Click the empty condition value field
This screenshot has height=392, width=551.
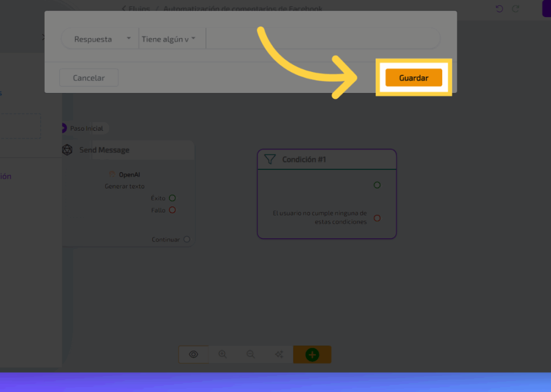point(323,39)
